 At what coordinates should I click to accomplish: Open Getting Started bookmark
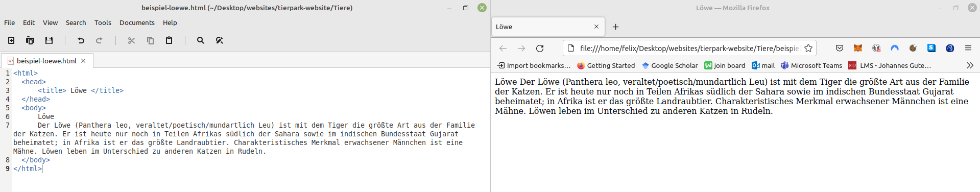(606, 65)
